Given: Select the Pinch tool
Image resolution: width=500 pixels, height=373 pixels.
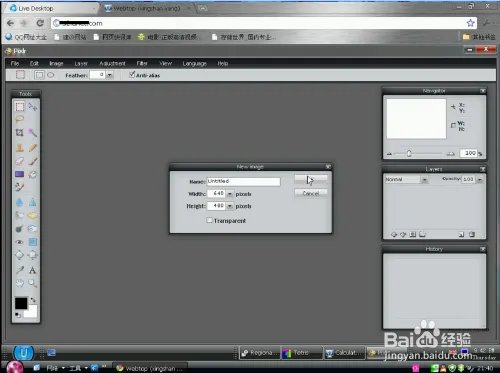Looking at the screenshot, I should (33, 255).
